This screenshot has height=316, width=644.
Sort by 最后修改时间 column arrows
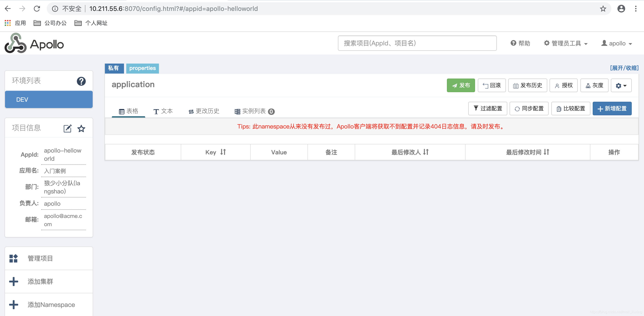pos(547,152)
